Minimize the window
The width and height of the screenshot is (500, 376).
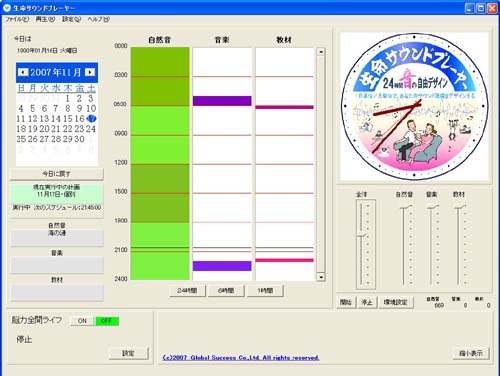[x=469, y=8]
